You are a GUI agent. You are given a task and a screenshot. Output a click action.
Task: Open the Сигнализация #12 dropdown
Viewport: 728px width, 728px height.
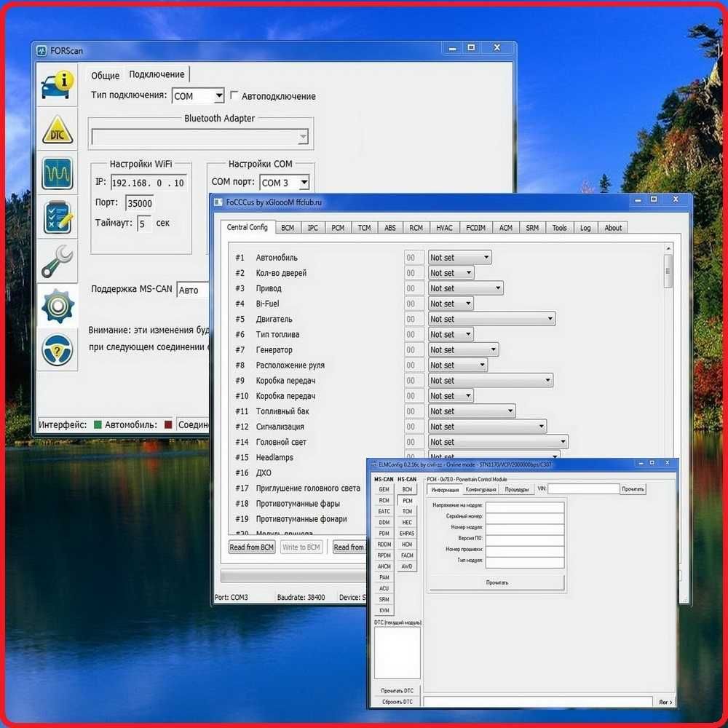tap(487, 426)
